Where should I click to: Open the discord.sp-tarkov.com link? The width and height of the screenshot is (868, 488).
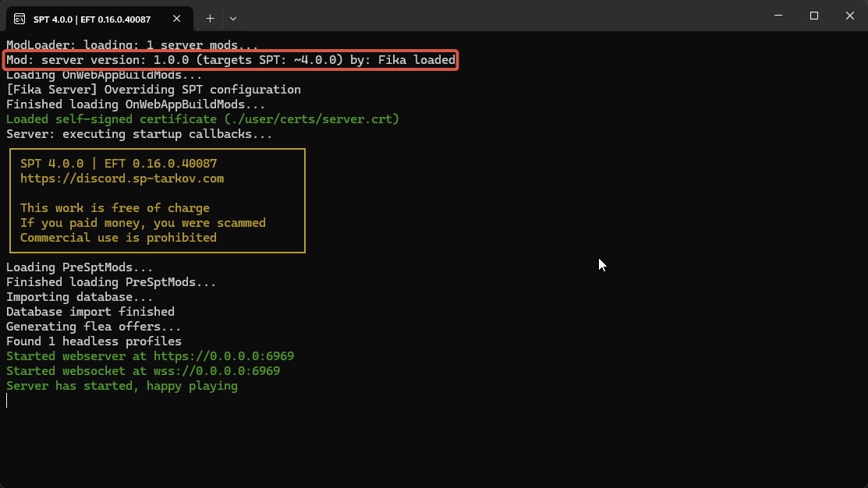click(x=122, y=179)
